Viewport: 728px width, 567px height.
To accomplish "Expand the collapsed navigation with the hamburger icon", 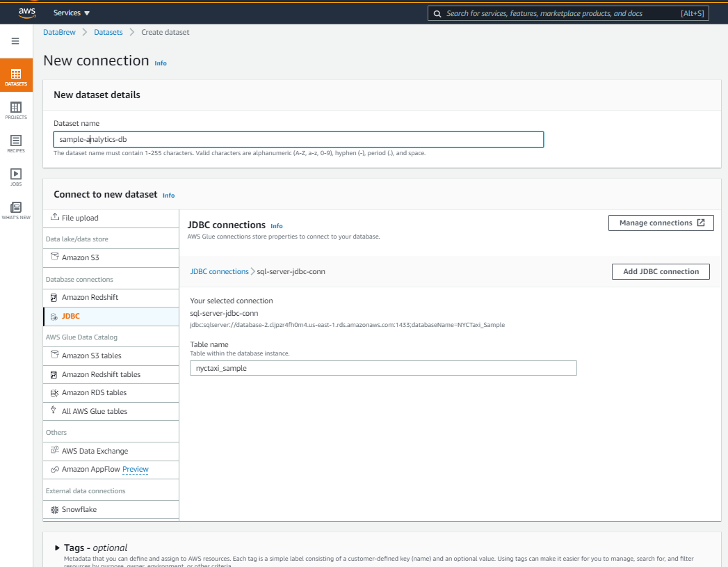I will click(15, 40).
